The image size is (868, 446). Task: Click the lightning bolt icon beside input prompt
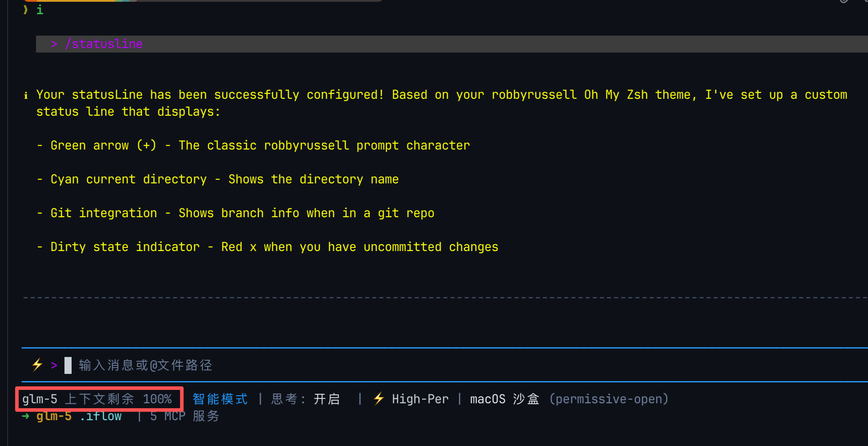[x=37, y=365]
